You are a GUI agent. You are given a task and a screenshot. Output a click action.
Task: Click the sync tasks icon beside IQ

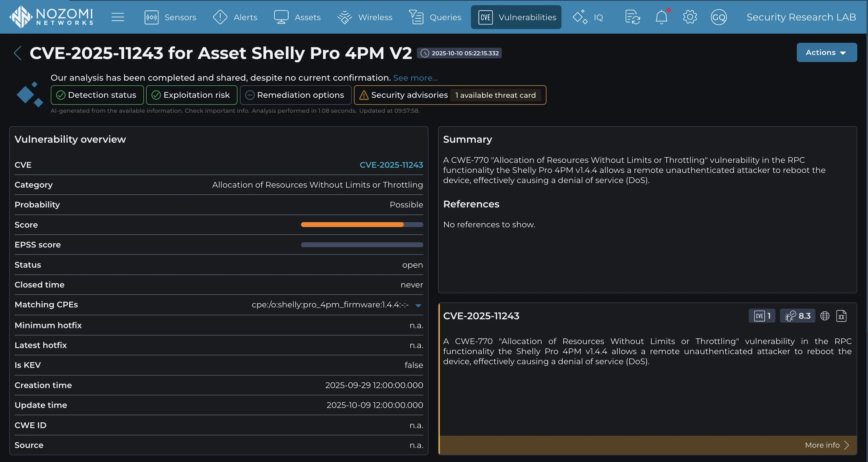coord(632,17)
